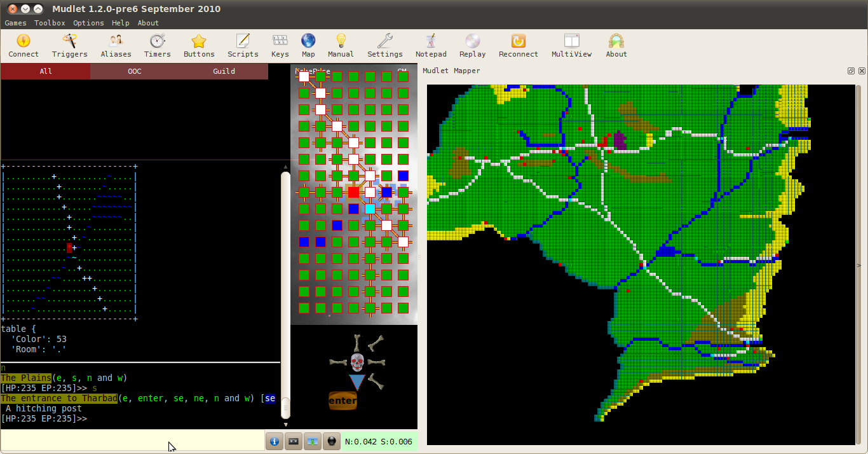The width and height of the screenshot is (868, 454).
Task: Click the console scrollbar down arrow
Action: 286,424
